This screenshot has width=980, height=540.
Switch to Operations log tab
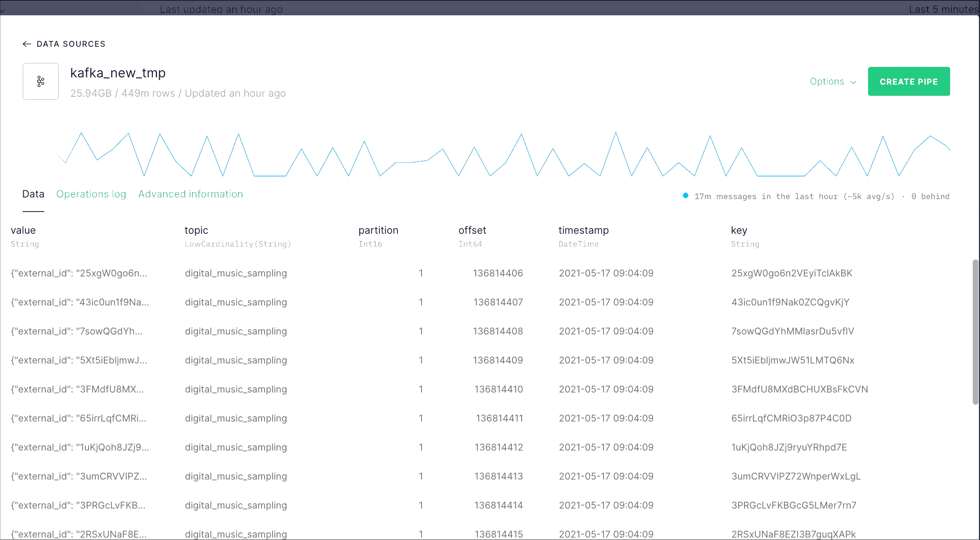91,194
